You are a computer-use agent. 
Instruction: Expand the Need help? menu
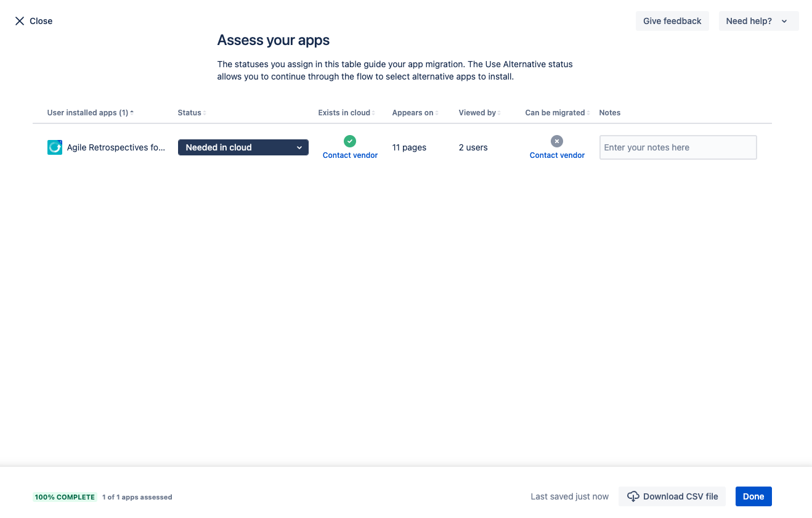(x=758, y=21)
